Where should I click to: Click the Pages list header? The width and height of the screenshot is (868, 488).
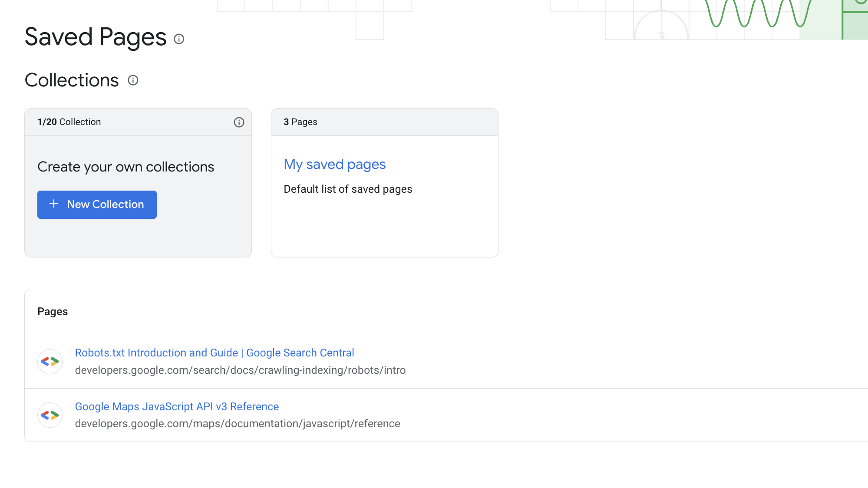[x=53, y=312]
